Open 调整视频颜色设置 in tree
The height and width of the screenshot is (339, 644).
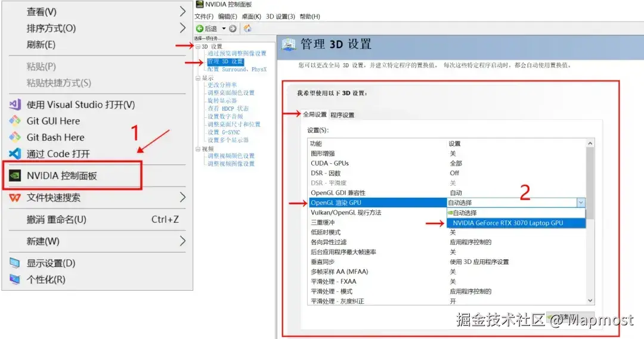coord(231,156)
